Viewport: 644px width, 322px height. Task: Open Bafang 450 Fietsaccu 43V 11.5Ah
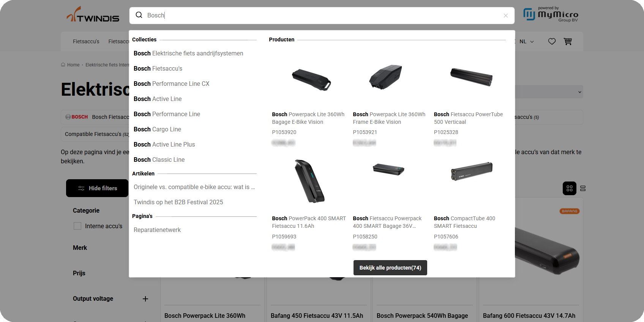pyautogui.click(x=317, y=316)
